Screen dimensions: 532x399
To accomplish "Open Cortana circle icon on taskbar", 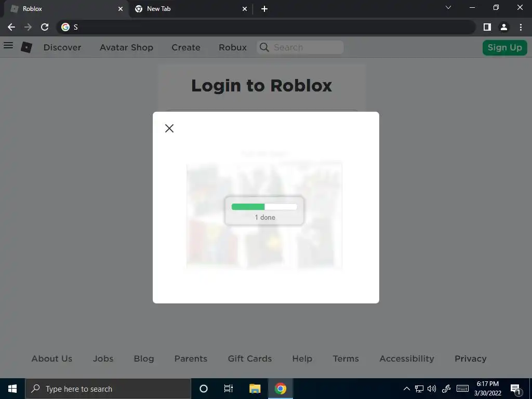I will point(203,389).
